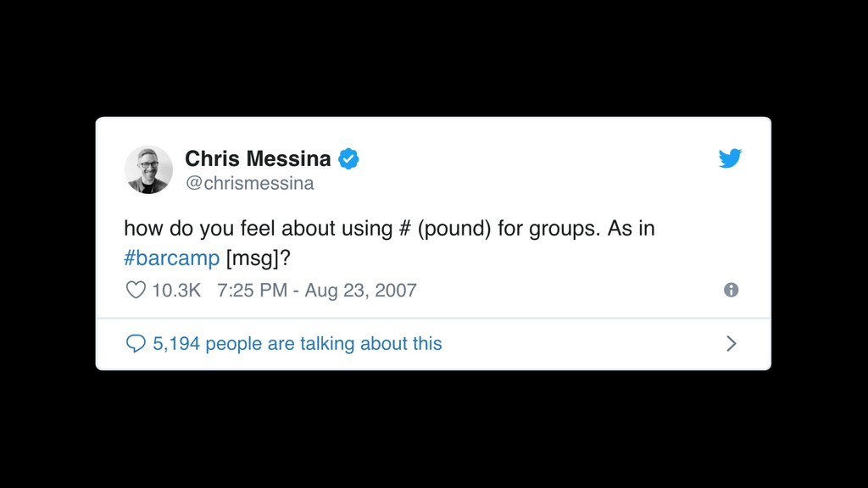This screenshot has width=868, height=488.
Task: Open Chris Messina's profile photo
Action: tap(148, 169)
